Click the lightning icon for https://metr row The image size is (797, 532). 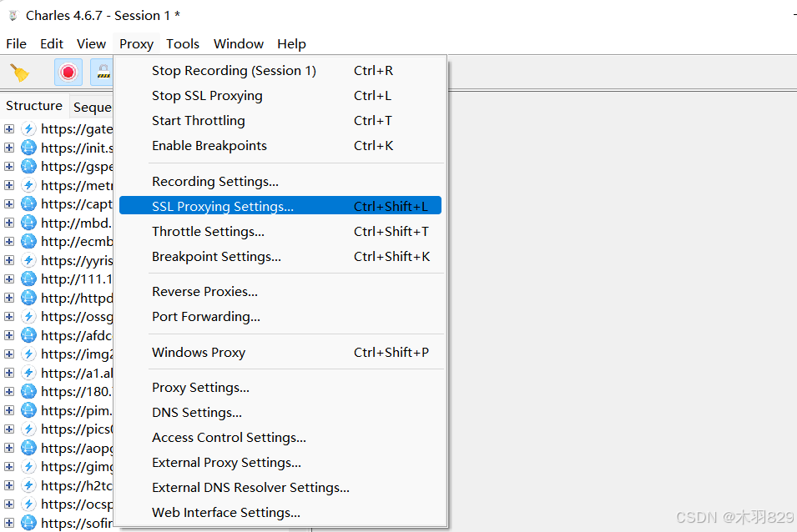[x=29, y=185]
